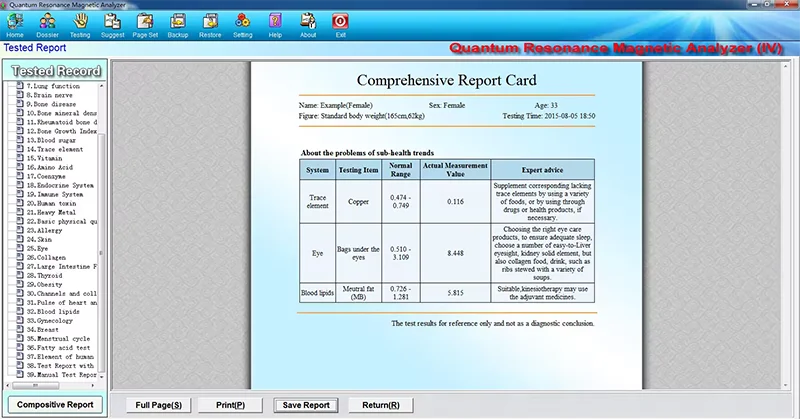Image resolution: width=800 pixels, height=419 pixels.
Task: Click record list scroll-up arrow
Action: [x=101, y=86]
